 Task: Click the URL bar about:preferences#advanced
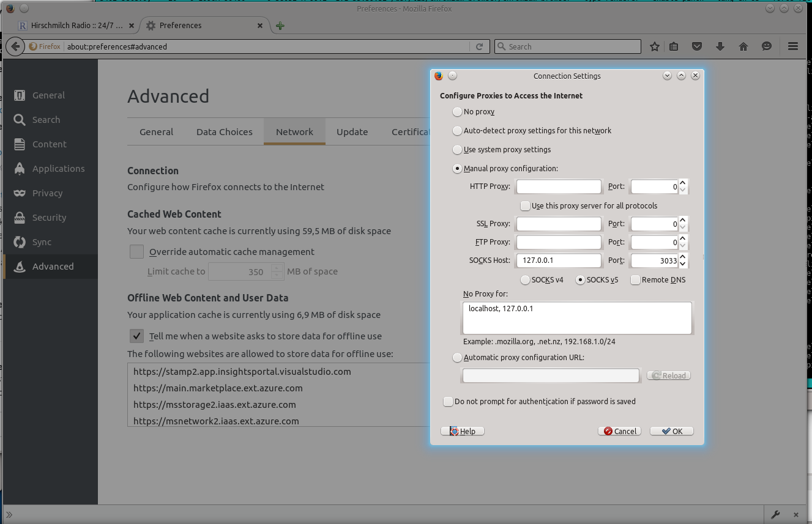pos(267,46)
